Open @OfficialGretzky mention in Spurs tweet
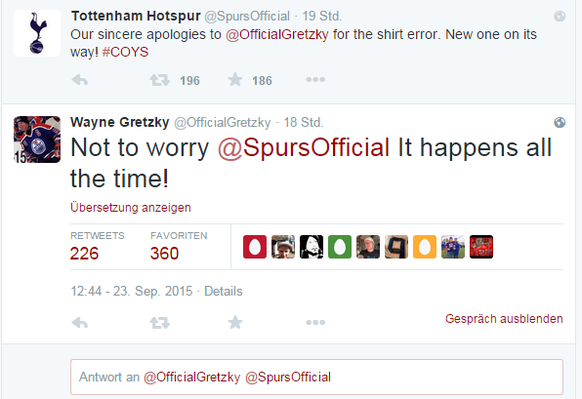 (277, 35)
